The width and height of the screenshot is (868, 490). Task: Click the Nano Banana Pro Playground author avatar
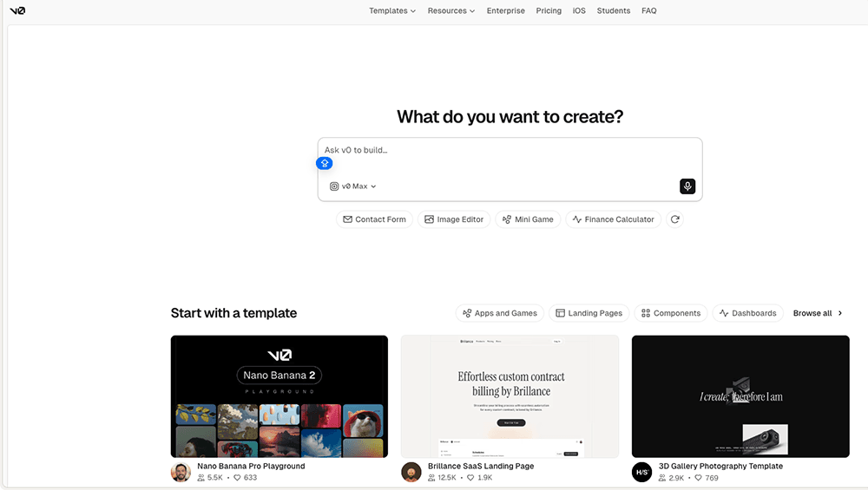click(181, 472)
